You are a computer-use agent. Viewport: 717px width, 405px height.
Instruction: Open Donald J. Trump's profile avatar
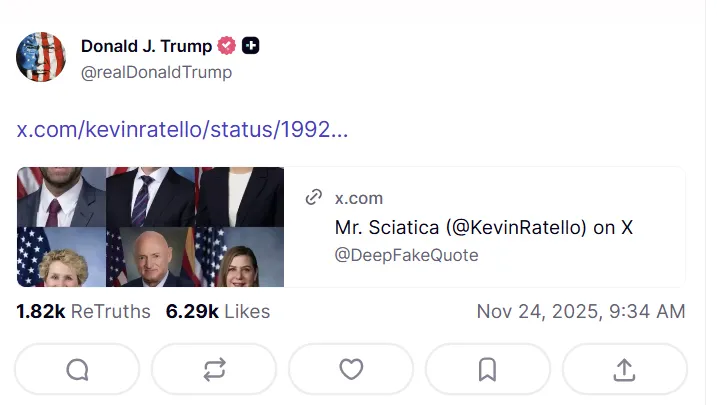point(41,57)
